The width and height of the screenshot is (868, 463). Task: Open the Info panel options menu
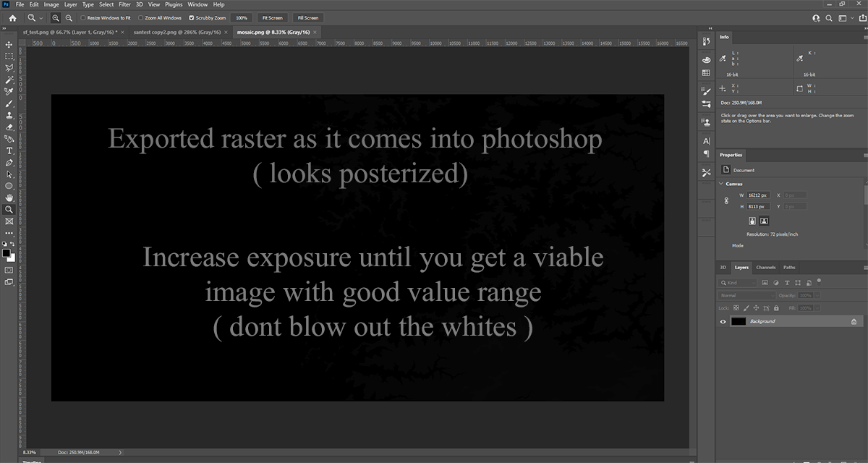(864, 36)
